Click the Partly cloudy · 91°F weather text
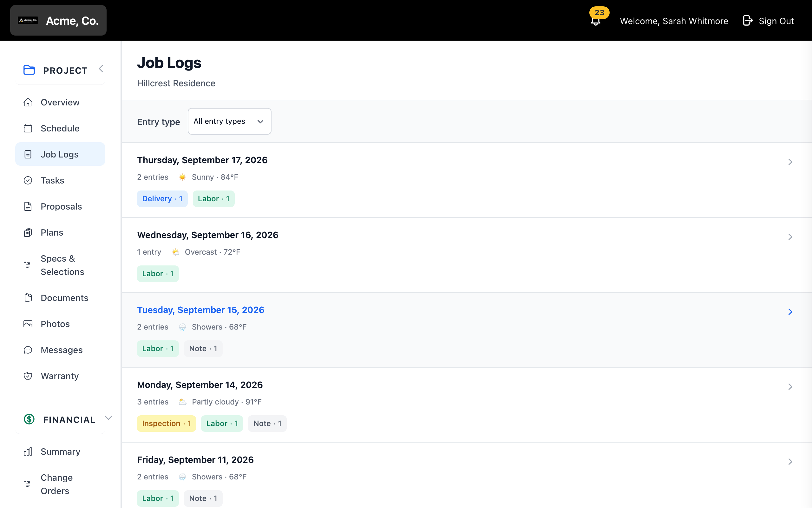 pos(227,402)
